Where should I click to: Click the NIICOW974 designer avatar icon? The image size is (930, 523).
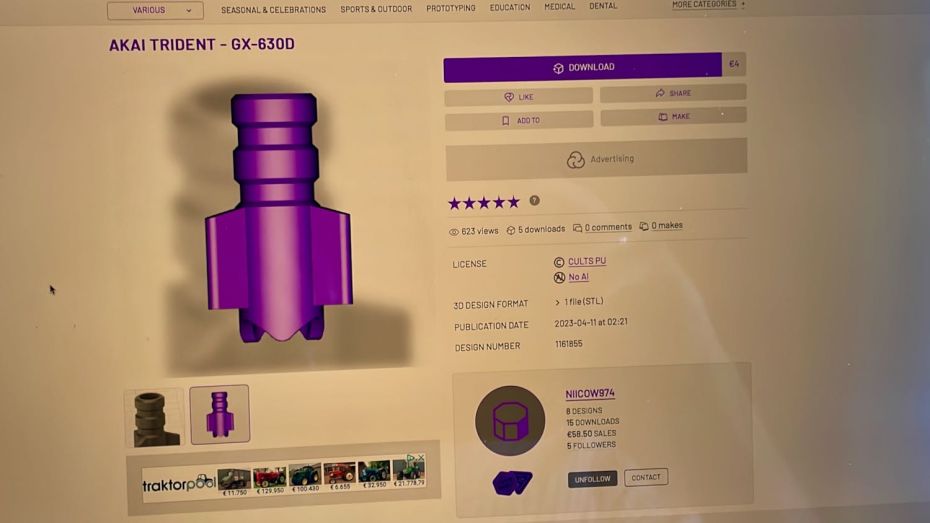pos(510,420)
